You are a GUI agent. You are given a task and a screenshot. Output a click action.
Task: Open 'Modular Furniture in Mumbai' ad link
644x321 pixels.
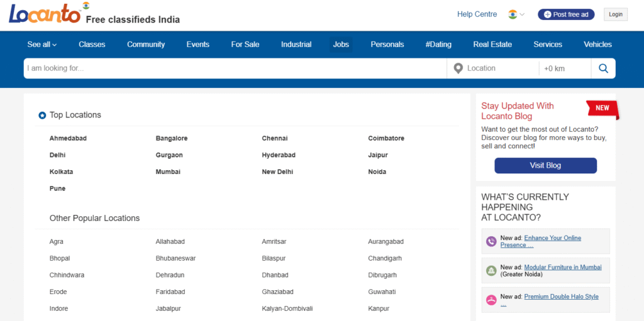pos(563,267)
